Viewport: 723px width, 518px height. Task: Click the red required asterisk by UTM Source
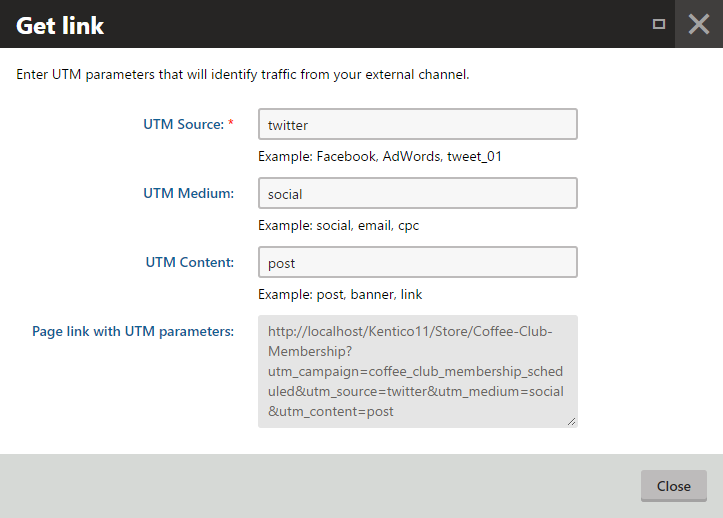tap(231, 124)
